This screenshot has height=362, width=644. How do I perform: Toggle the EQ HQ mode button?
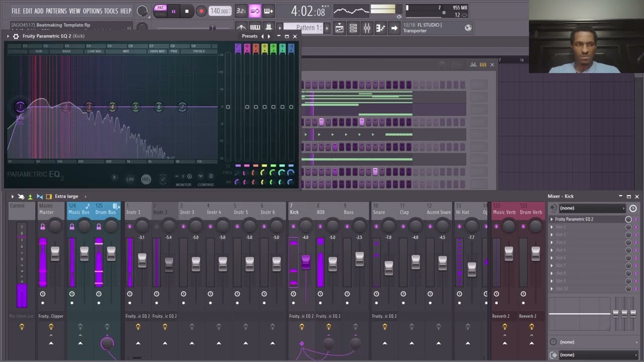(146, 179)
